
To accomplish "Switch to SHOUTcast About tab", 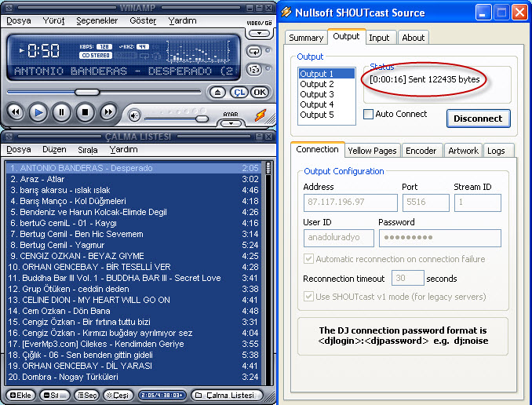I will click(414, 38).
